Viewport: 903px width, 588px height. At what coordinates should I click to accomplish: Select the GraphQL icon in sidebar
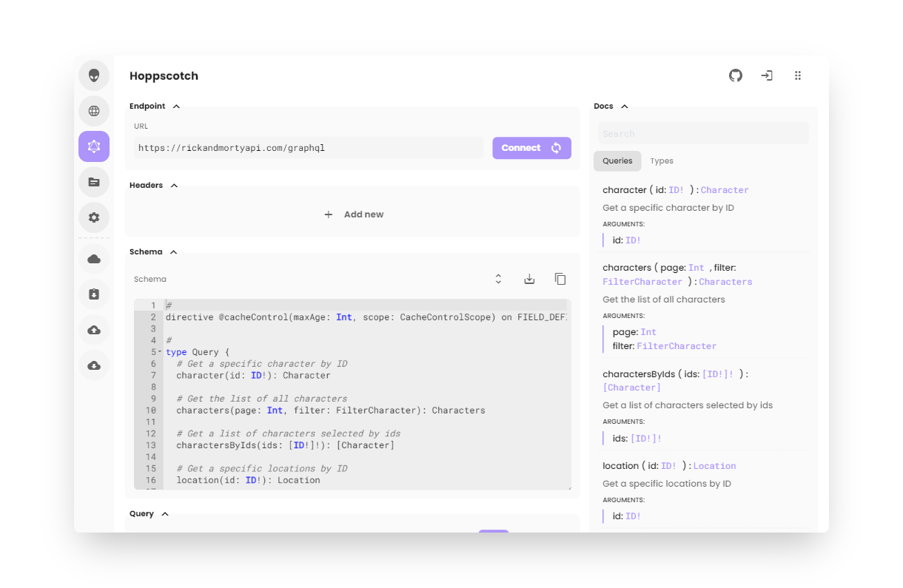click(x=94, y=146)
